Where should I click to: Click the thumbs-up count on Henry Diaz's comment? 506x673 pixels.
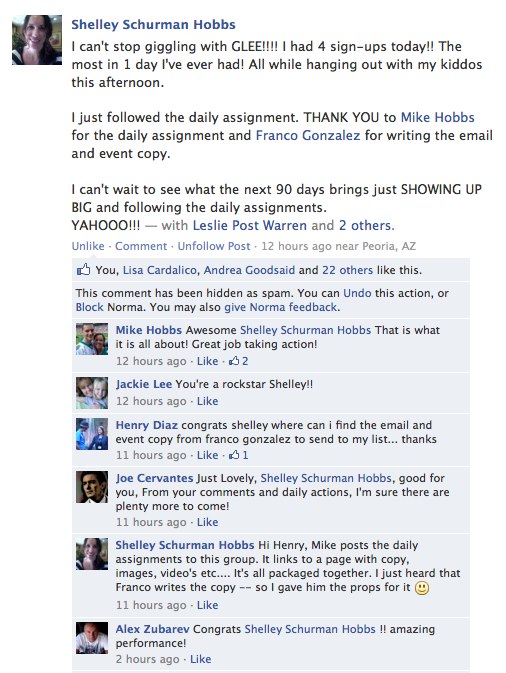[x=239, y=455]
